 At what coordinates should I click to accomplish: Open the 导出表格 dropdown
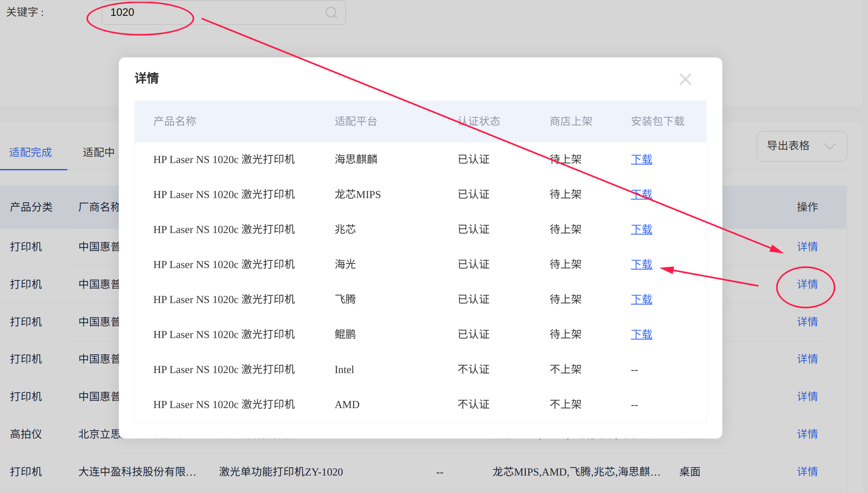coord(801,146)
